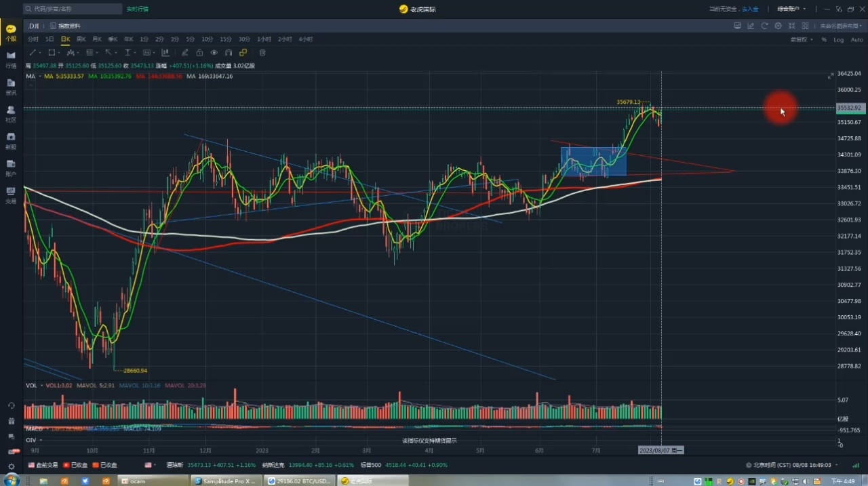Toggle Log scale for price axis
This screenshot has width=868, height=486.
click(x=839, y=40)
